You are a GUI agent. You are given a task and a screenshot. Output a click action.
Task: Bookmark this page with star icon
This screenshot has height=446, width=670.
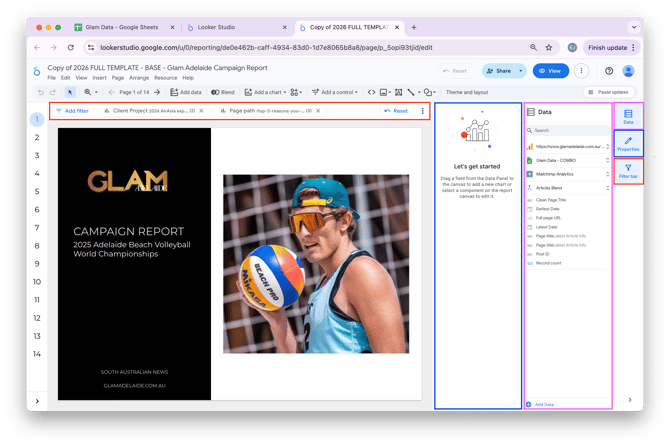tap(549, 47)
